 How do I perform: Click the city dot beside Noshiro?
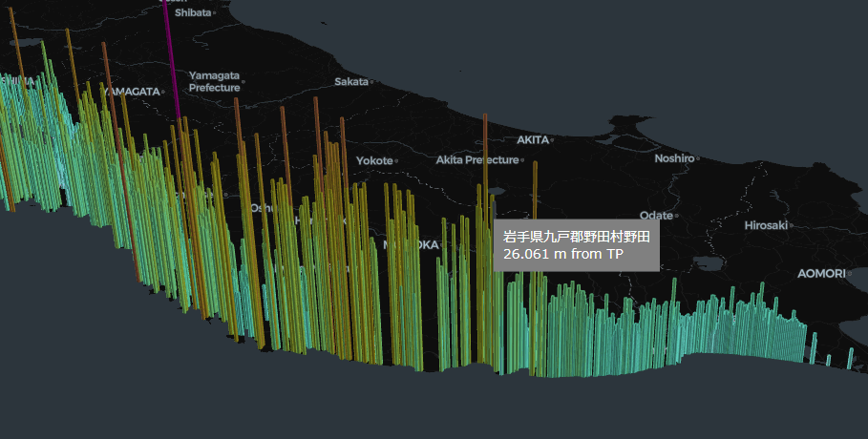point(697,158)
